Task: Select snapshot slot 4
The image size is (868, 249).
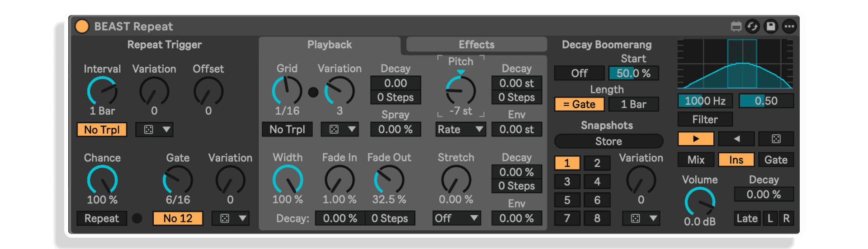Action: pos(597,182)
